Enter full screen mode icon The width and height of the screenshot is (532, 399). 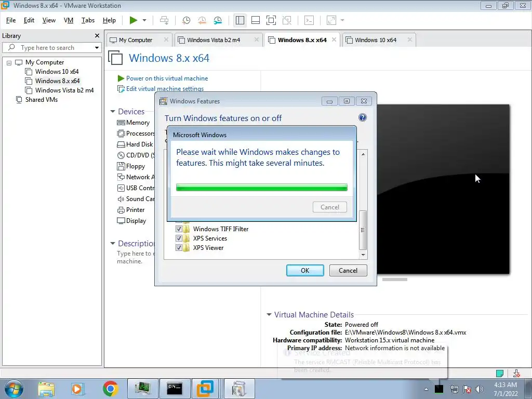coord(271,20)
